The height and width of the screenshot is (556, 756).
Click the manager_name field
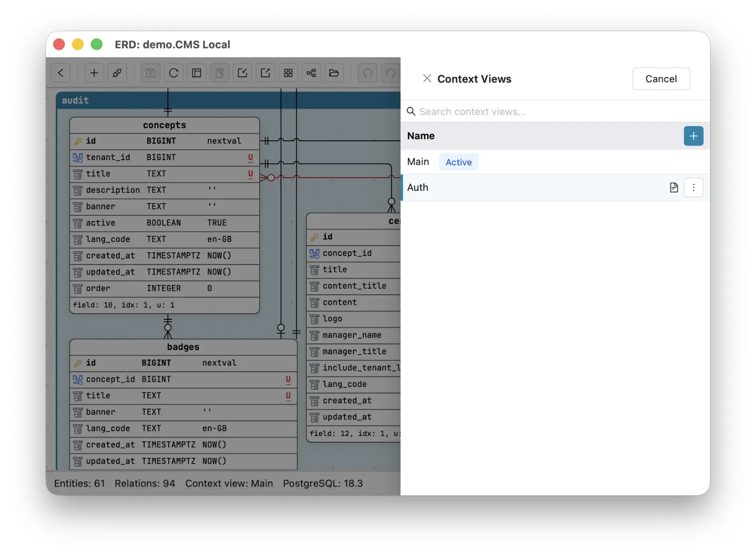[x=354, y=335]
